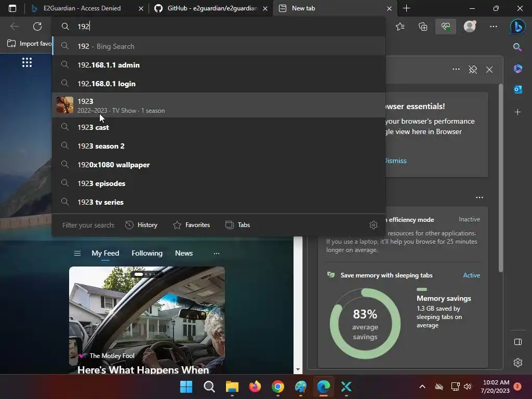This screenshot has width=532, height=399.
Task: Click the sidebar Search icon
Action: click(x=517, y=47)
